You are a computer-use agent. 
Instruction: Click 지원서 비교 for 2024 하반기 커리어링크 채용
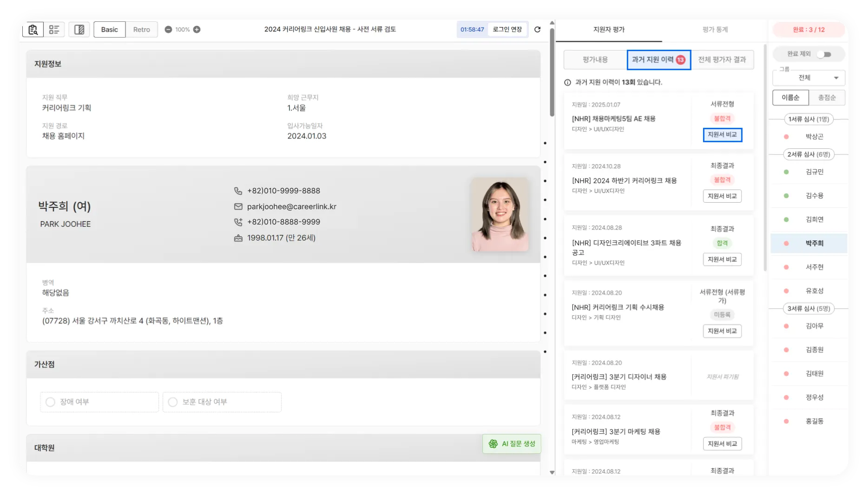(722, 196)
